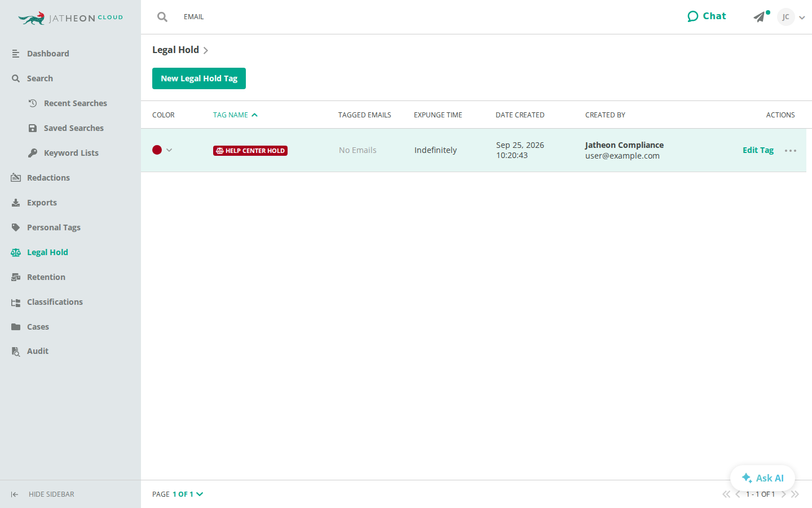Click the Legal Hold breadcrumb chevron

(206, 50)
